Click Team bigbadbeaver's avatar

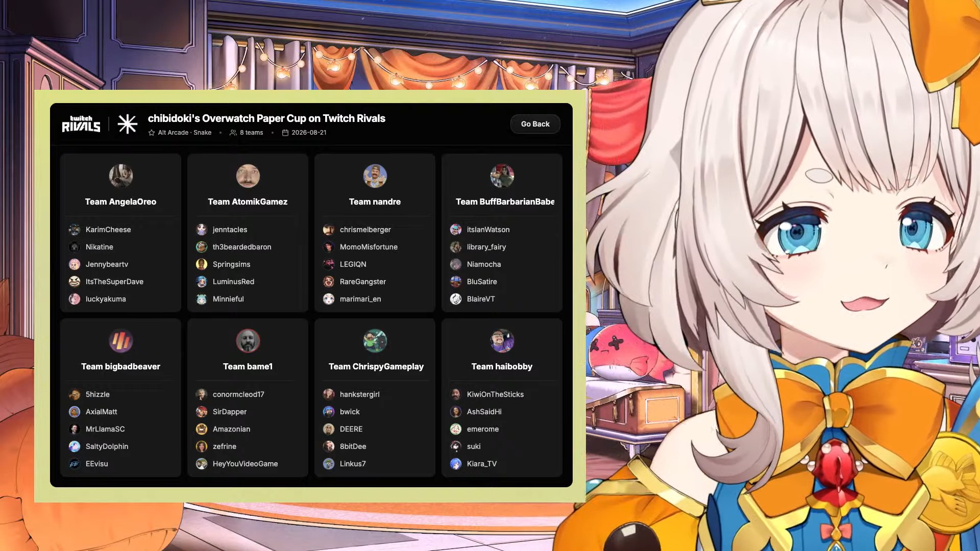click(x=121, y=341)
